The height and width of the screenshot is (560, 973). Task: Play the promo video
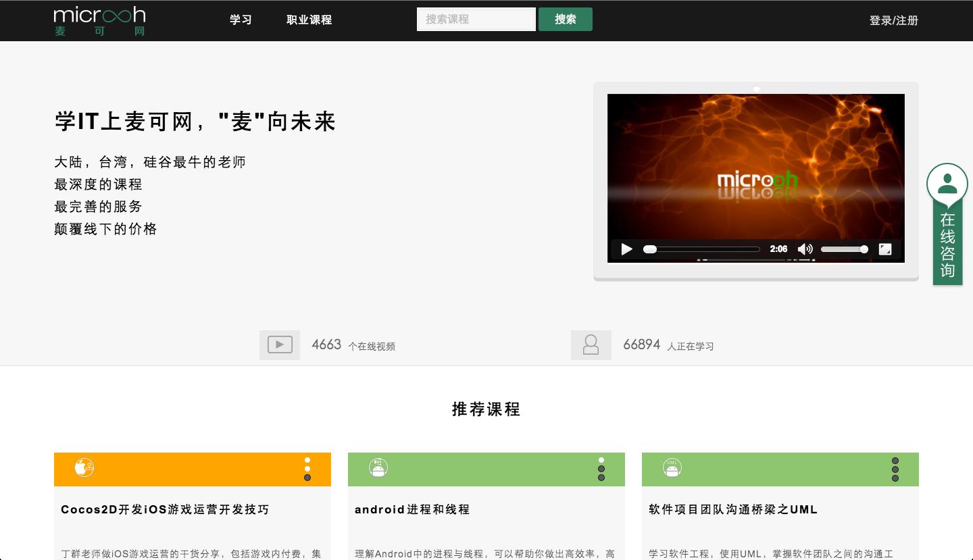[x=626, y=249]
